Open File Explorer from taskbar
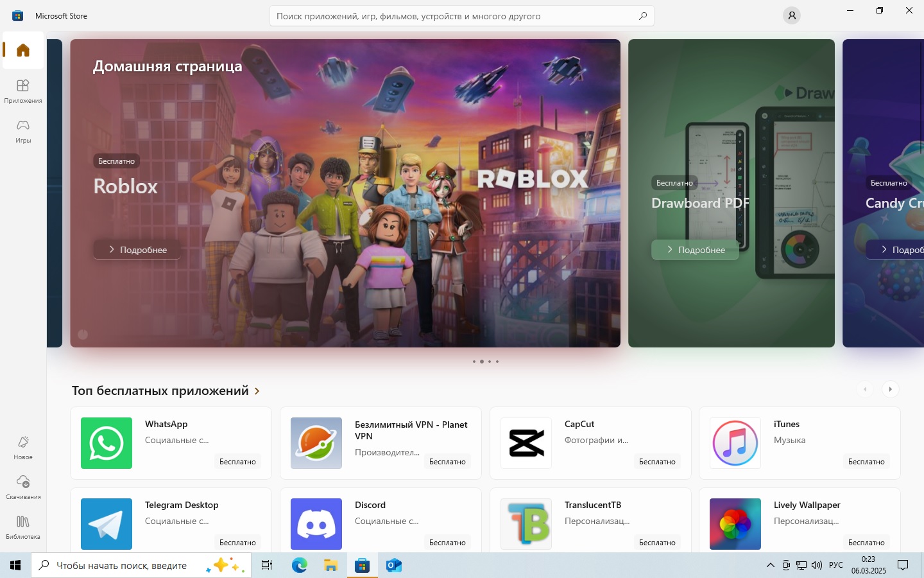Viewport: 924px width, 578px height. [330, 565]
